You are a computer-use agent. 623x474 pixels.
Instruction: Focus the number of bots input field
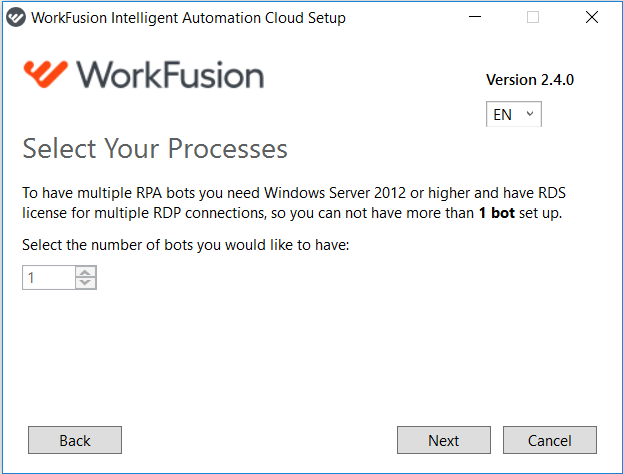coord(48,277)
